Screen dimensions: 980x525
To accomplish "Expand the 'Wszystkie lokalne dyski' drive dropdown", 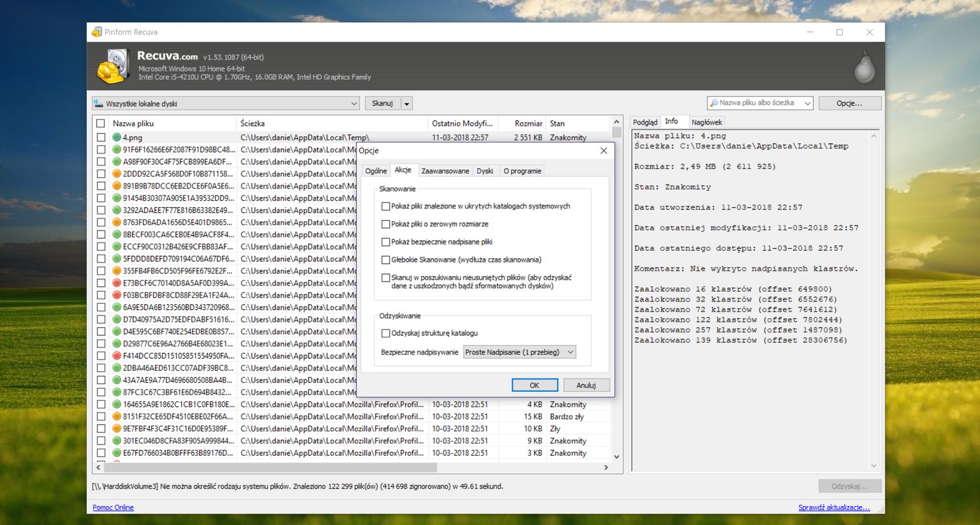I will 353,104.
